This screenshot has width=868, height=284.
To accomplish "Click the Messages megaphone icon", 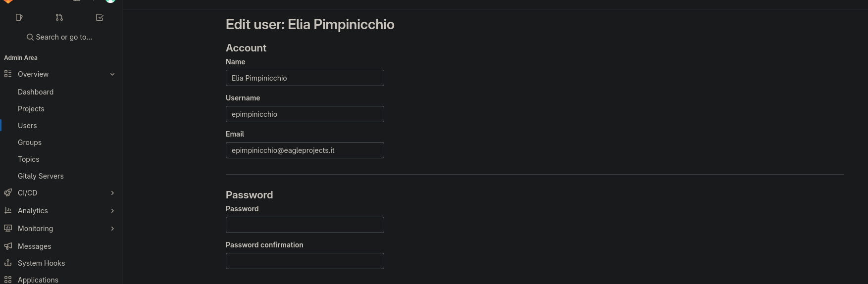I will point(8,246).
